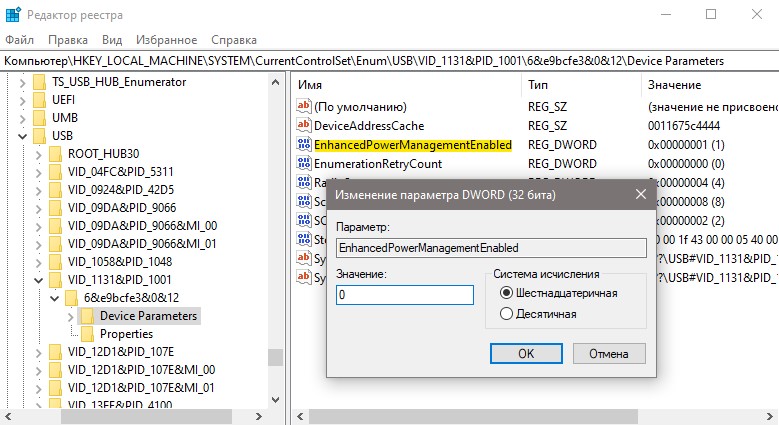Click string icon of DeviceAddressCache value
Image resolution: width=779 pixels, height=425 pixels.
point(304,125)
